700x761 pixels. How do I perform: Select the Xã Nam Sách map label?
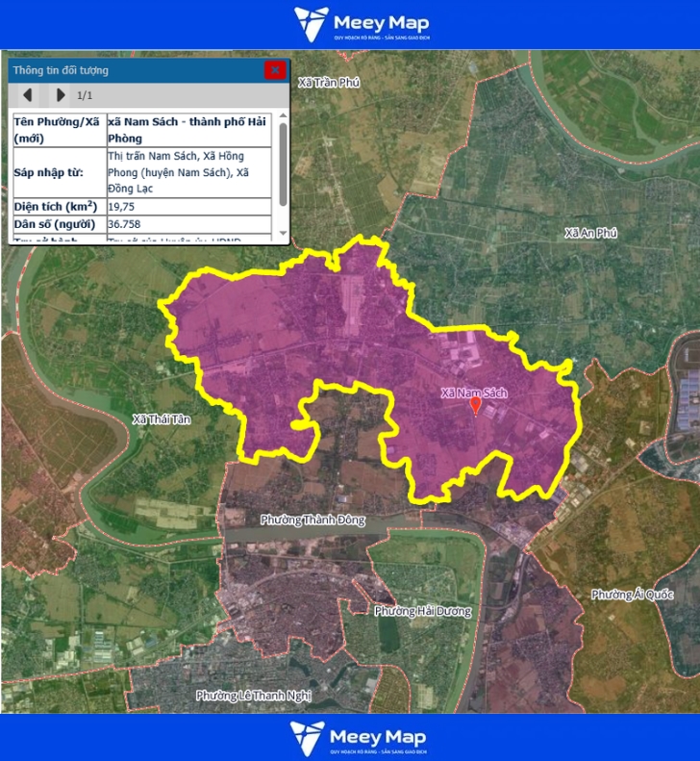coord(473,393)
